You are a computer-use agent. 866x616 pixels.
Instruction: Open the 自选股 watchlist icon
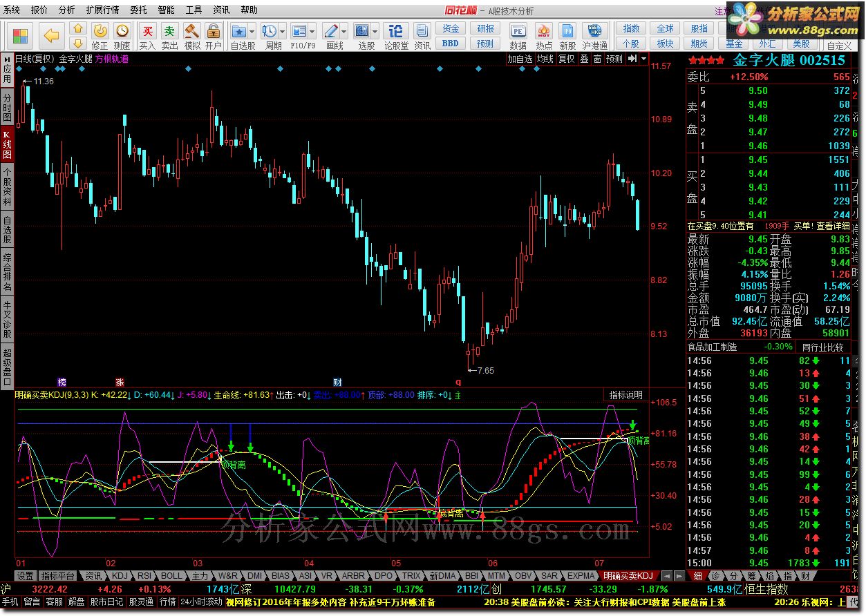pos(239,31)
